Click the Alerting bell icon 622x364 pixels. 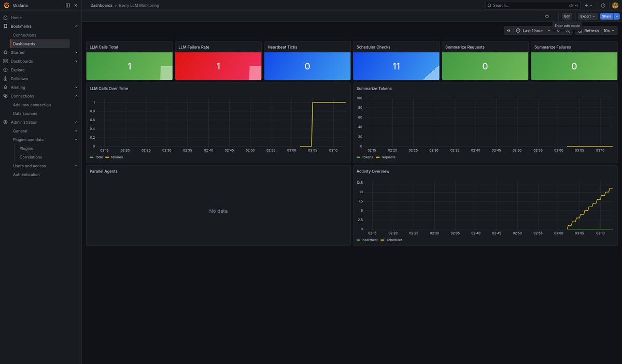[6, 88]
